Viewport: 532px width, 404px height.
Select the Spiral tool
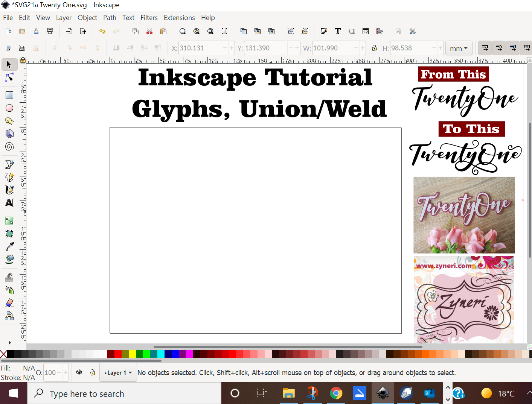tap(9, 147)
